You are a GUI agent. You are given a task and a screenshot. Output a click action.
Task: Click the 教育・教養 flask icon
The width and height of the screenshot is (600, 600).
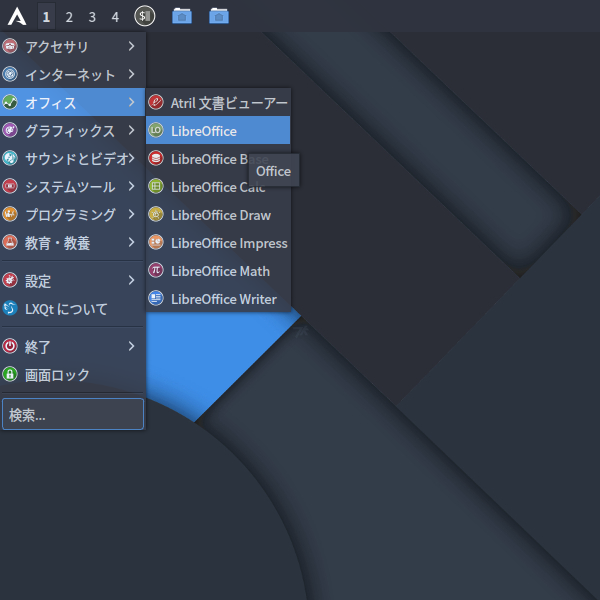click(x=10, y=242)
